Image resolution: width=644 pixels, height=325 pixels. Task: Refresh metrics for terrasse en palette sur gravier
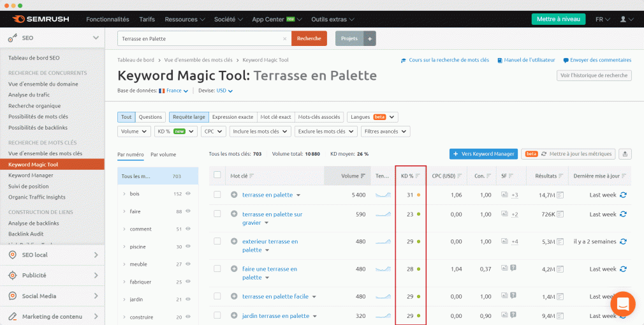[x=623, y=215]
